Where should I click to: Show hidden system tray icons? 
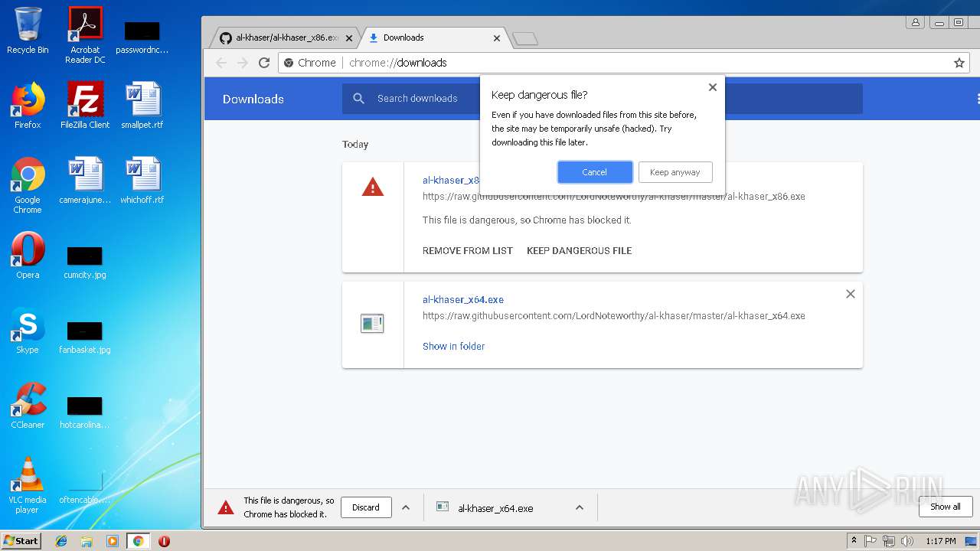[x=854, y=540]
